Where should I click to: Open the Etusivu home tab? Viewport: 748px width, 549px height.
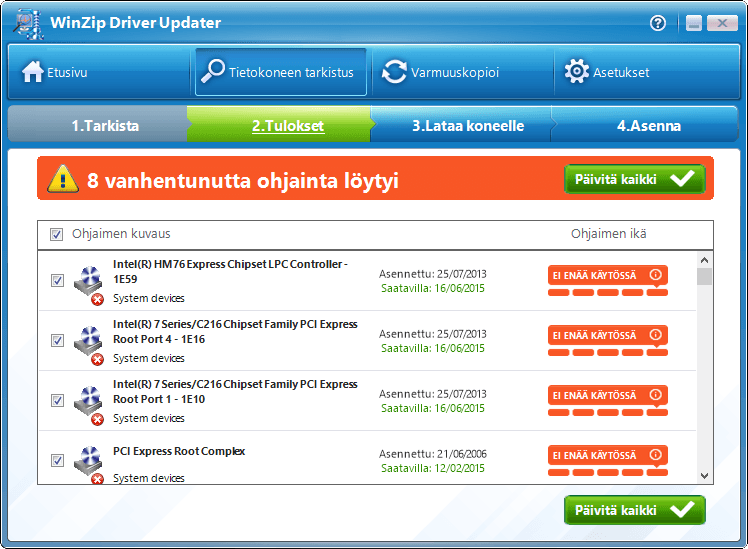tap(56, 72)
